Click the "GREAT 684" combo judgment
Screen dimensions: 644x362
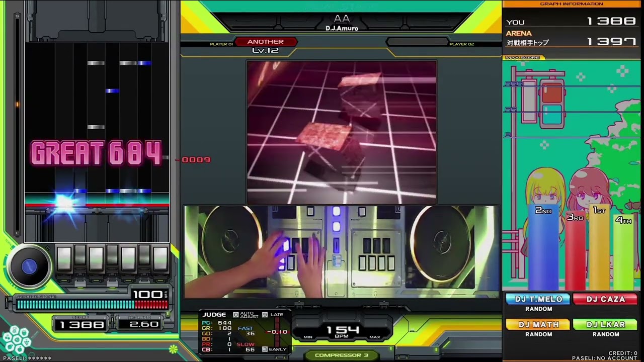(x=96, y=153)
